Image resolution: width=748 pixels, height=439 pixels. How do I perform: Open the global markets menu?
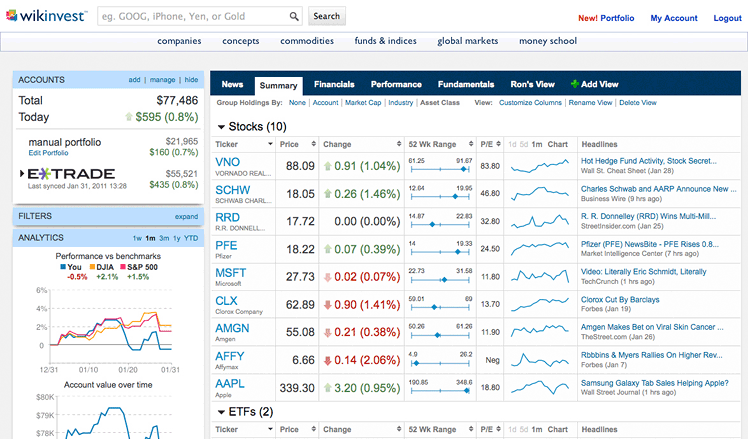pos(468,41)
